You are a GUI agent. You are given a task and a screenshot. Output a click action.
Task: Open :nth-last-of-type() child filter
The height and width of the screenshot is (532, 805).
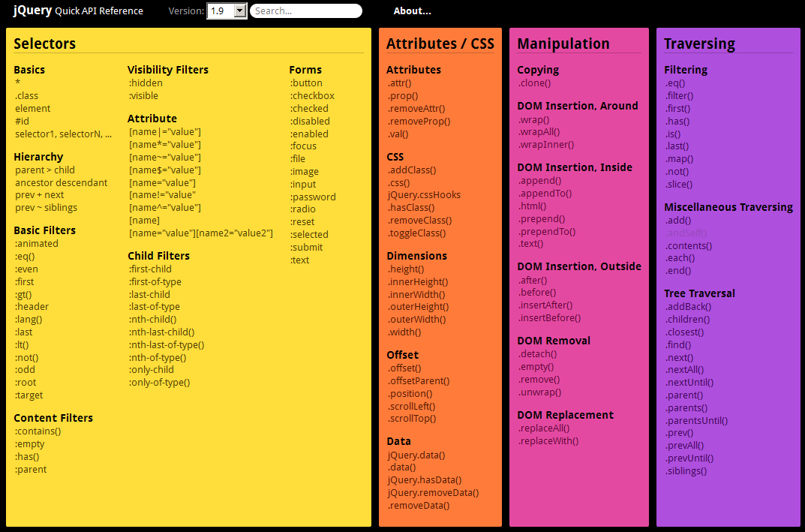pyautogui.click(x=167, y=344)
